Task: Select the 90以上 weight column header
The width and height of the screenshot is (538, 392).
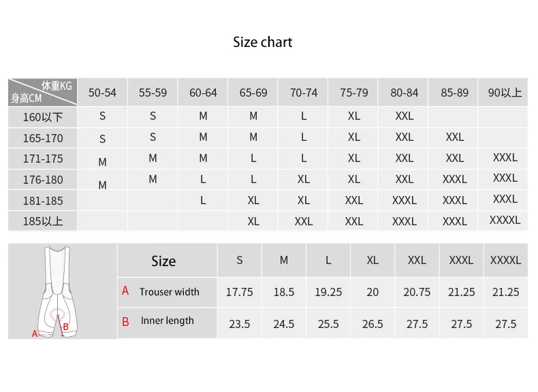Action: [505, 93]
